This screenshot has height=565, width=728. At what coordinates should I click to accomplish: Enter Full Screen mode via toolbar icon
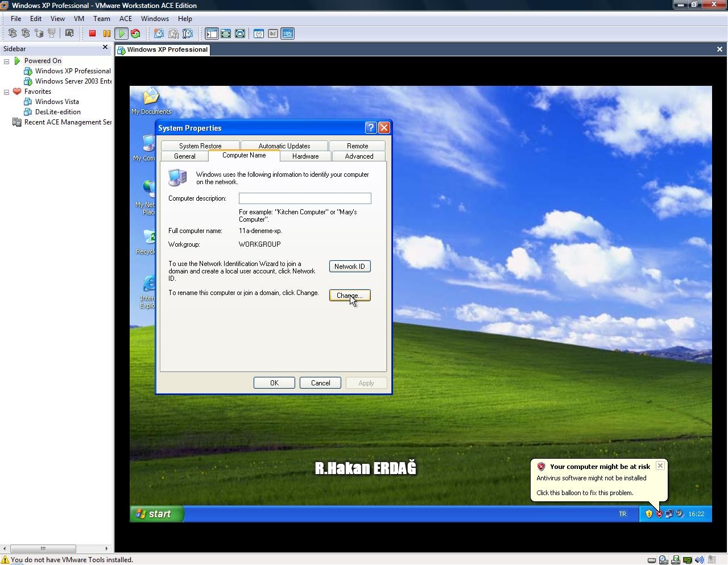coord(240,34)
